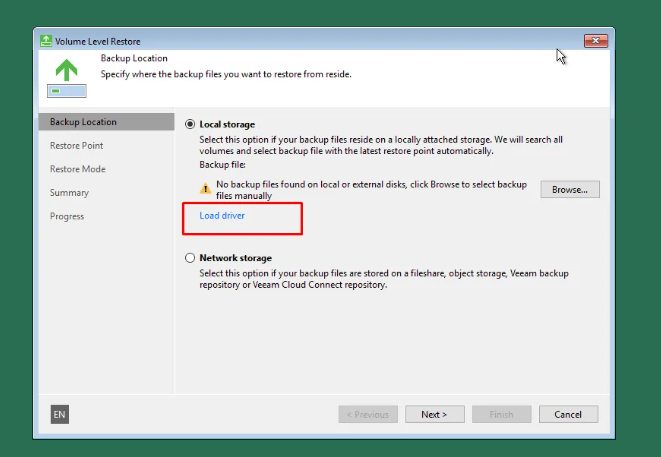Viewport: 661px width, 457px height.
Task: Jump to the Progress step
Action: pos(67,216)
